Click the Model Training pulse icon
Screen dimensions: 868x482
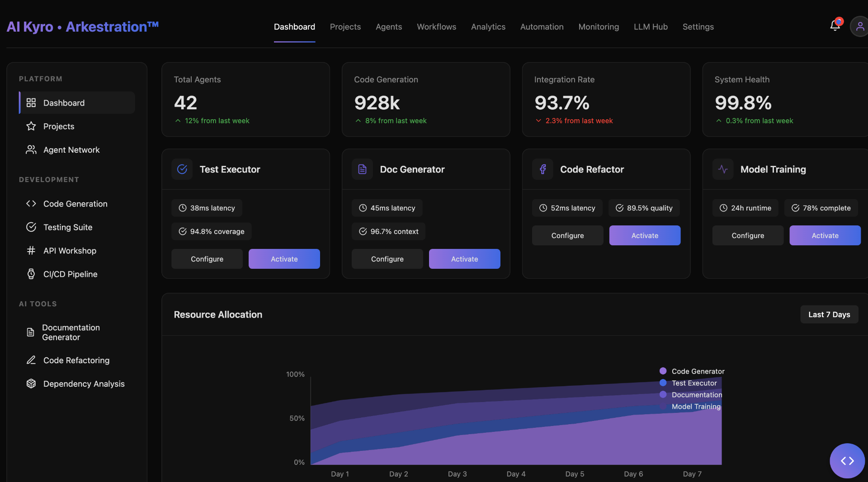[723, 169]
